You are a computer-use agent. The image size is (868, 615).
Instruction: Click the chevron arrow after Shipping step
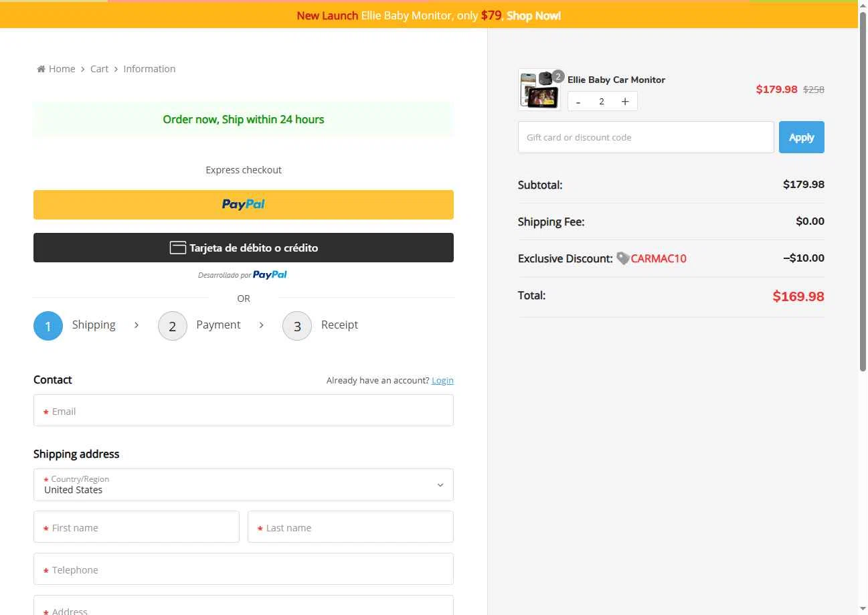pos(137,325)
